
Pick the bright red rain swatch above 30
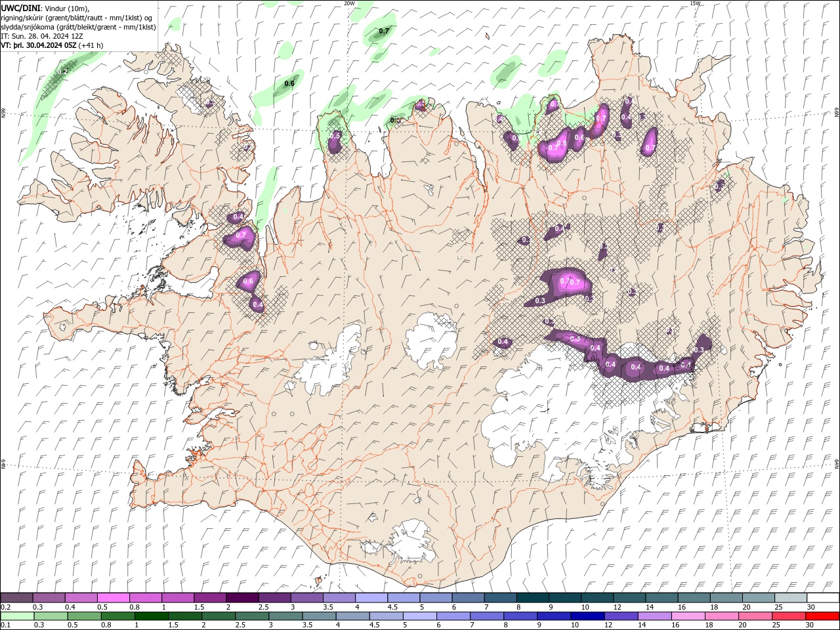822,616
